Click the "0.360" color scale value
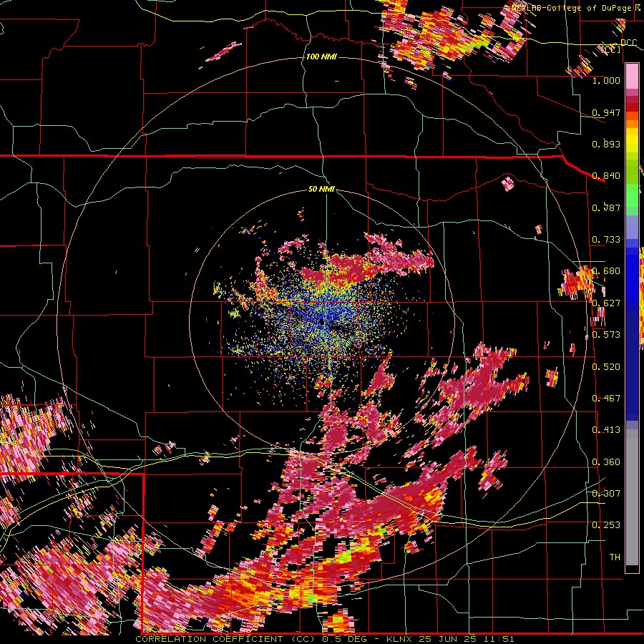 606,462
